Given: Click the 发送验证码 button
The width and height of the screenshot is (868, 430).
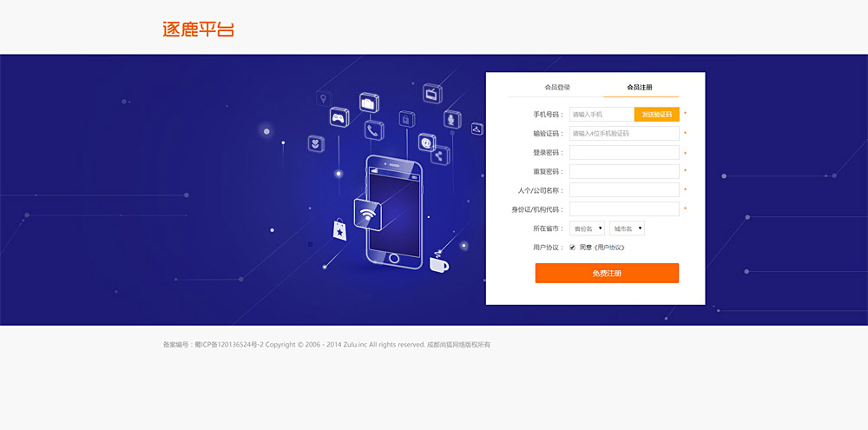Looking at the screenshot, I should pyautogui.click(x=656, y=114).
